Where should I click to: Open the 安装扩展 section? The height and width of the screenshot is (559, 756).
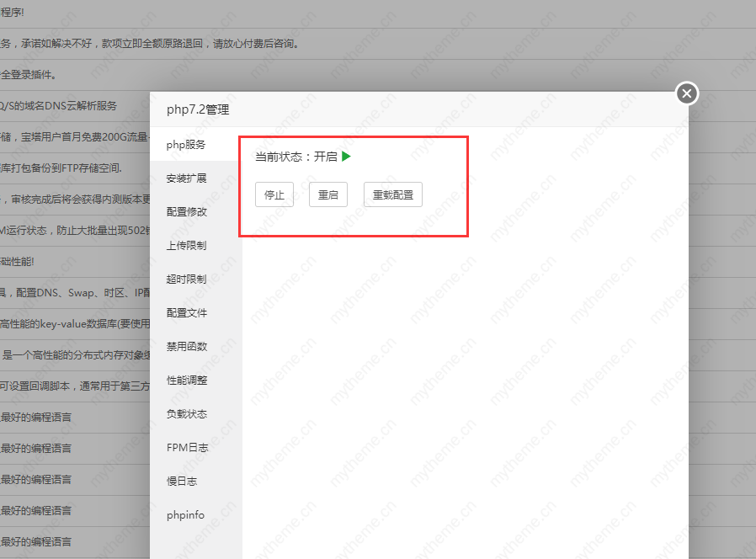[x=186, y=178]
